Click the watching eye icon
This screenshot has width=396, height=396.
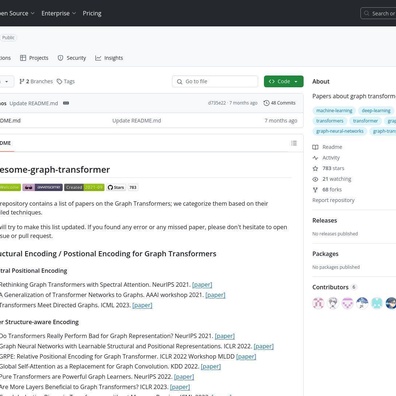click(315, 179)
